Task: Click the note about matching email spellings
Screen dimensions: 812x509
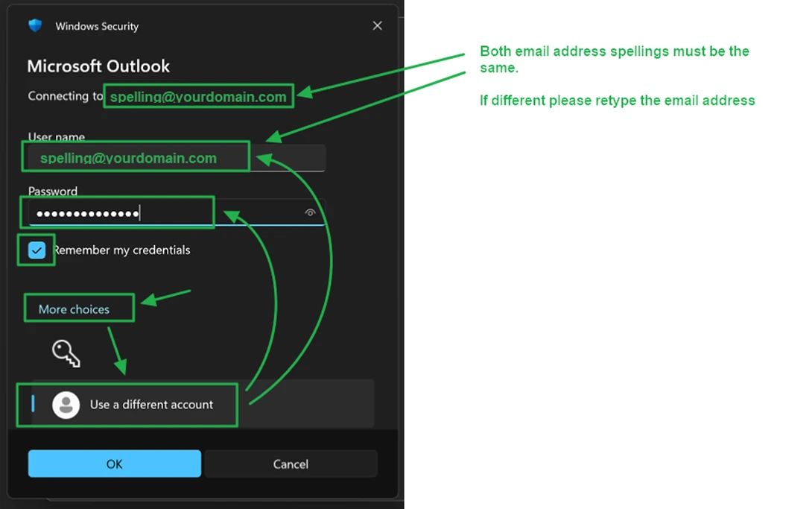Action: [x=614, y=59]
